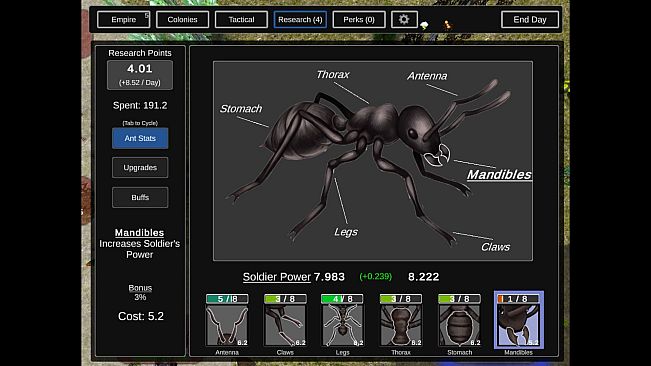Image resolution: width=651 pixels, height=366 pixels.
Task: Click the Claws 3/8 progress bar
Action: [x=285, y=299]
